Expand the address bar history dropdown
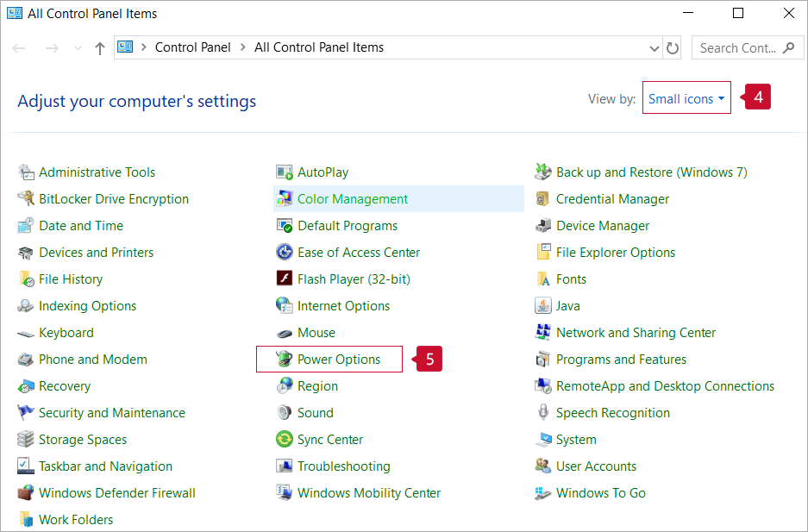This screenshot has width=808, height=532. tap(655, 48)
